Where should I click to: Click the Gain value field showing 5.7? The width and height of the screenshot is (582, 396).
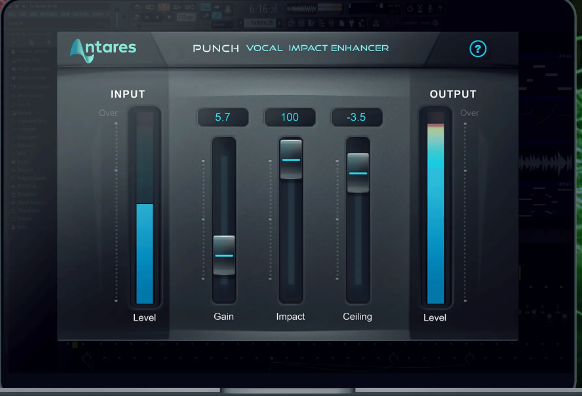click(223, 117)
